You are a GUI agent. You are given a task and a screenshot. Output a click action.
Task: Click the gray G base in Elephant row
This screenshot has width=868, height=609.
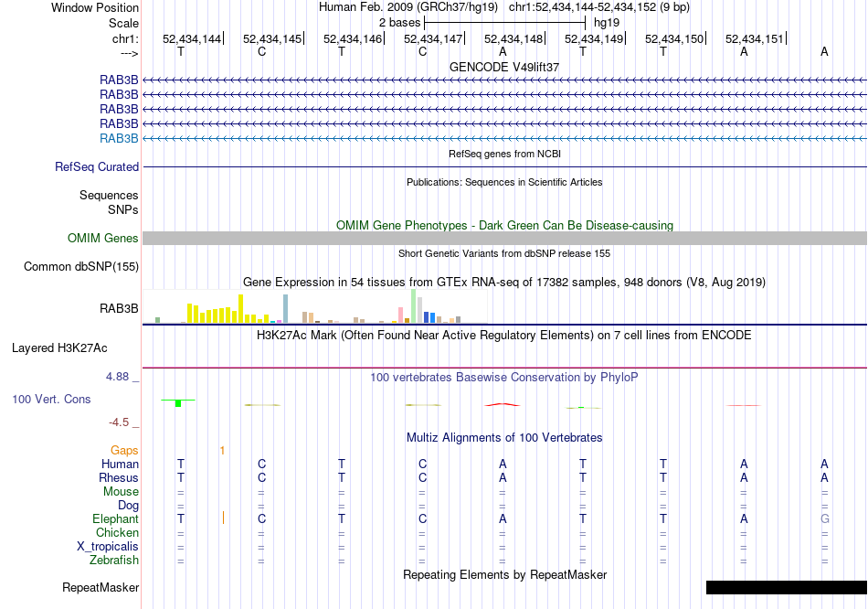(825, 519)
